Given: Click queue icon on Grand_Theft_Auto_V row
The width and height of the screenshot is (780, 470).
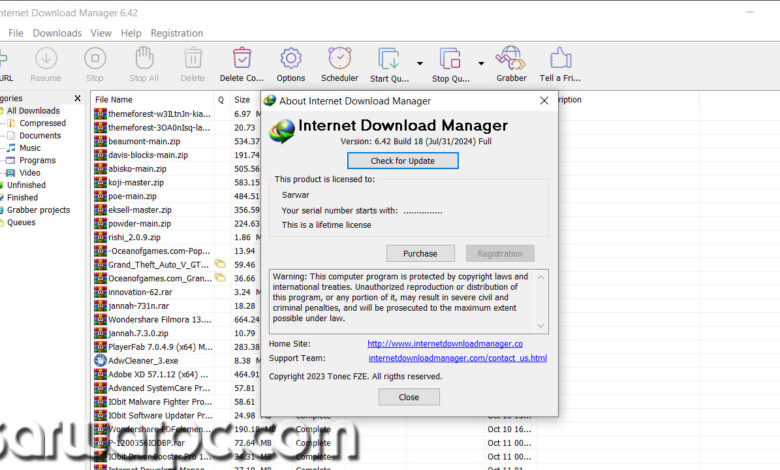Looking at the screenshot, I should coord(220,264).
